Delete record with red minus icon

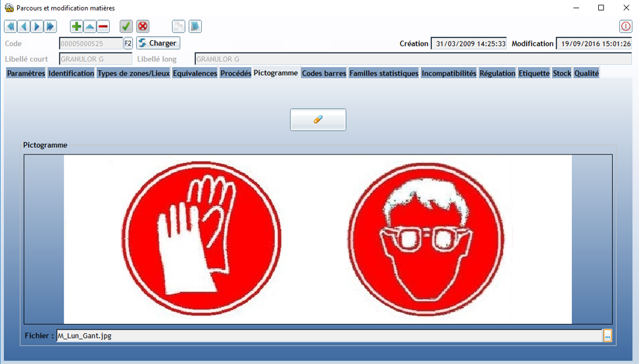103,26
